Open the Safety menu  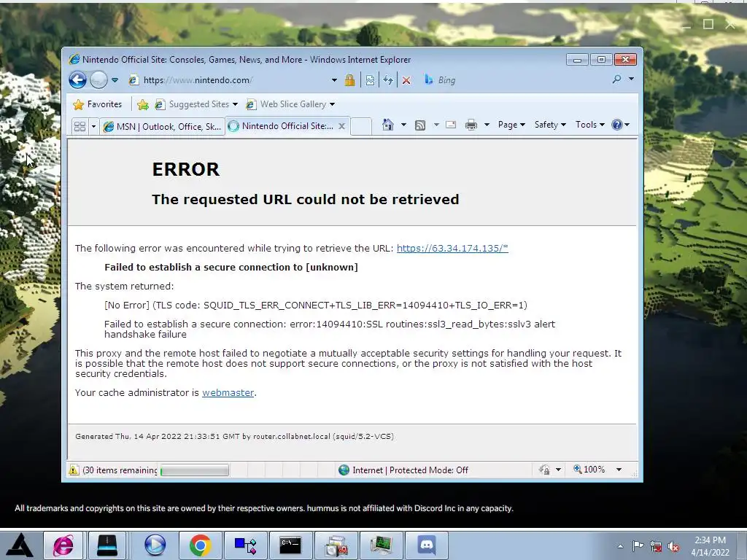pyautogui.click(x=550, y=125)
